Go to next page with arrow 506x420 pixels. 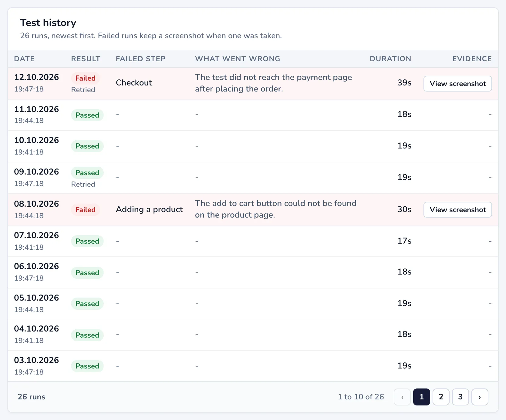point(480,397)
